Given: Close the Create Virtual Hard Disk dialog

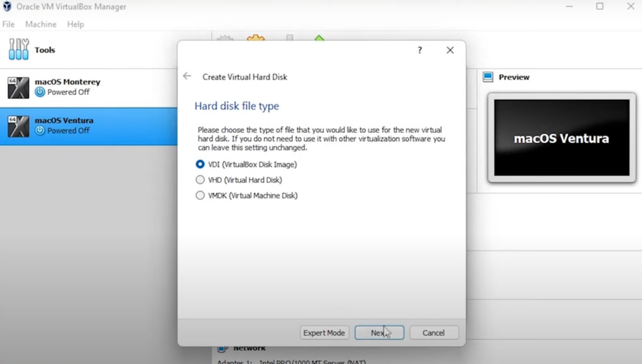Looking at the screenshot, I should click(x=450, y=50).
